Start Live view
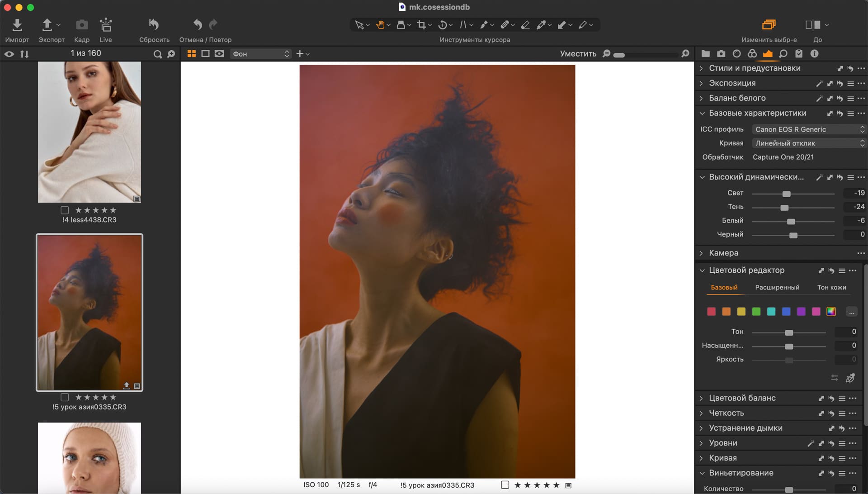Image resolution: width=868 pixels, height=494 pixels. [105, 25]
